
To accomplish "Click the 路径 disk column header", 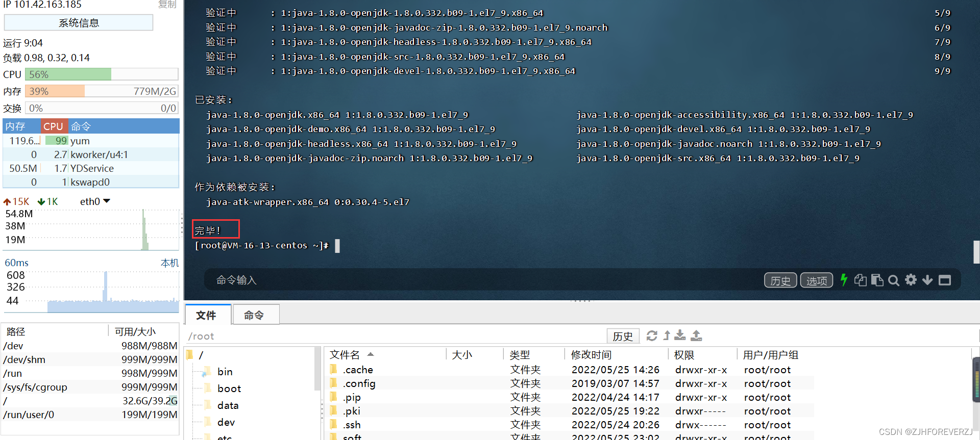I will point(16,331).
